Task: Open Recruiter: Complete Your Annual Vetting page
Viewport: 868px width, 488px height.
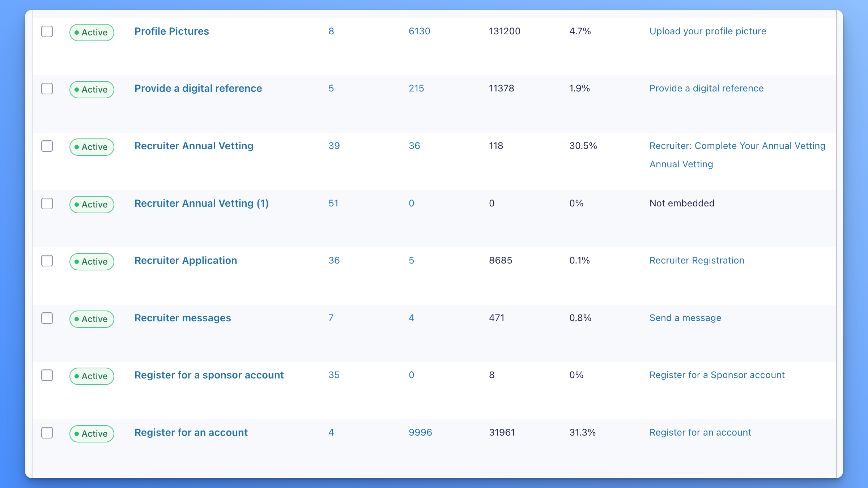Action: [x=737, y=146]
